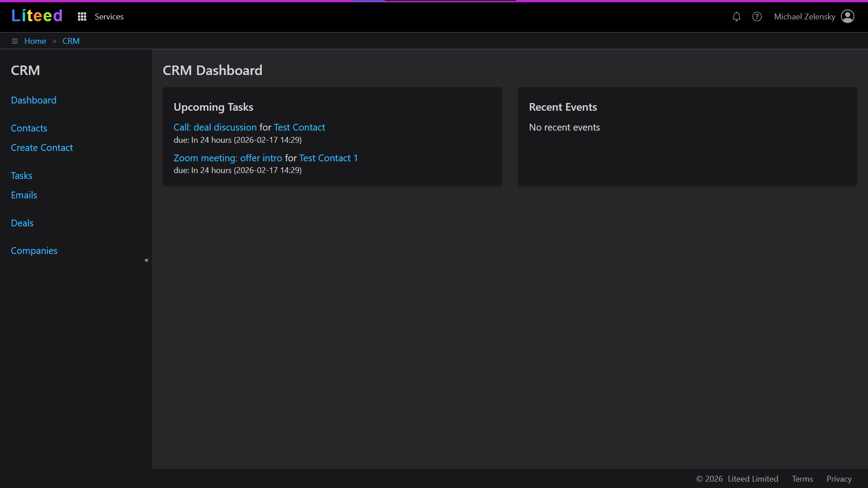Open the Tasks section

click(22, 176)
